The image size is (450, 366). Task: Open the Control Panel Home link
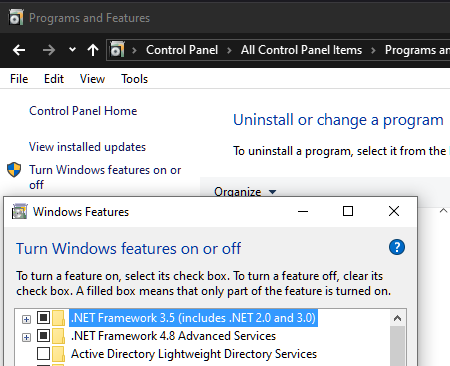click(x=83, y=111)
